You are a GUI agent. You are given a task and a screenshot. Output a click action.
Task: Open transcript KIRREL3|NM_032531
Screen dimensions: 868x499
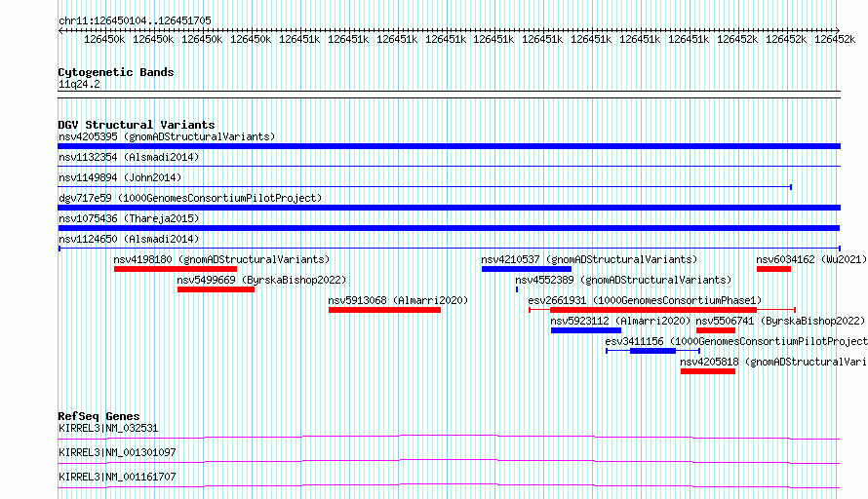click(108, 428)
